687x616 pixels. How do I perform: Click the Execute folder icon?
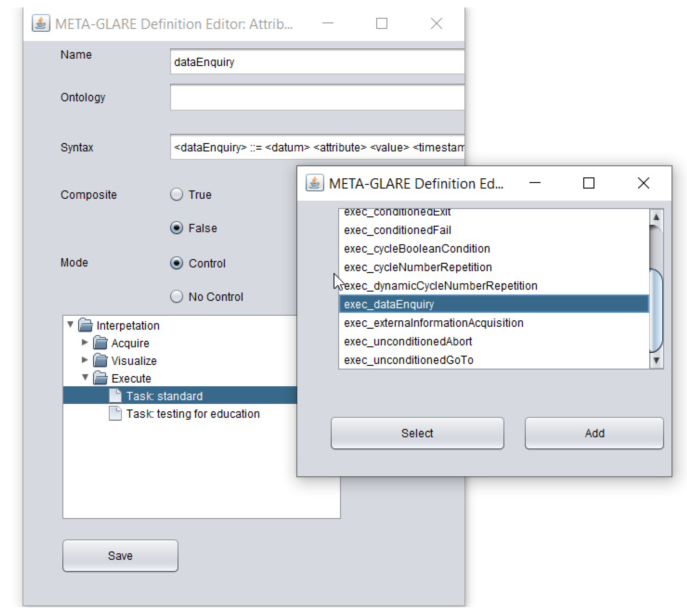click(100, 378)
